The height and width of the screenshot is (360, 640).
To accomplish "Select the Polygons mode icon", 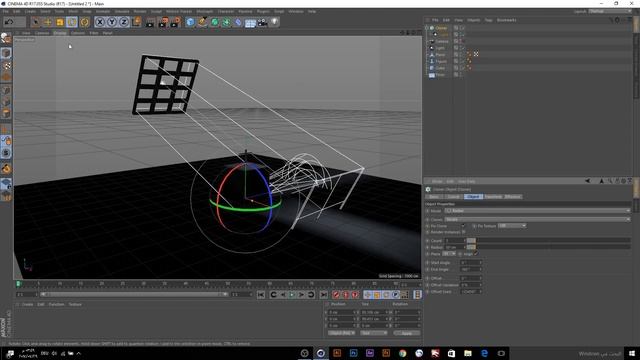I will [6, 113].
